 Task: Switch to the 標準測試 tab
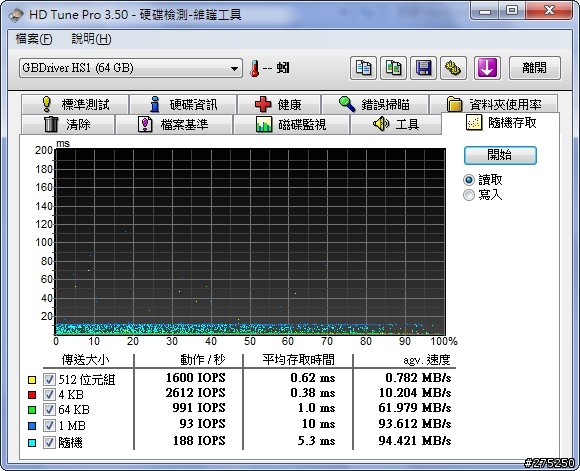75,104
